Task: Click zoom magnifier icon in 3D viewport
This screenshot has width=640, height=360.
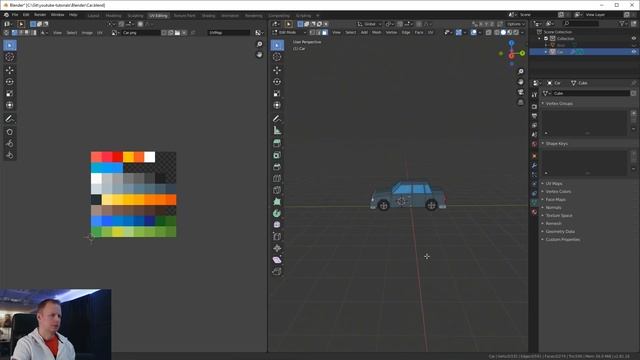Action: click(x=521, y=71)
